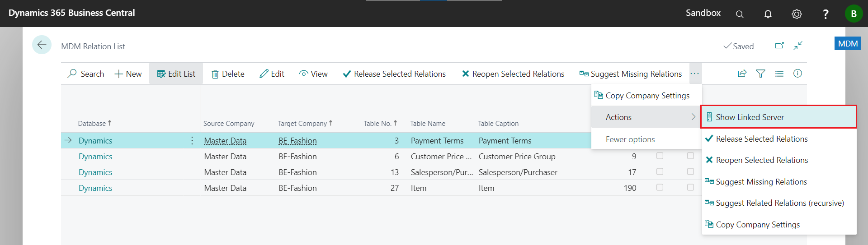The image size is (868, 245).
Task: Open the Dynamics link in the Item row
Action: click(x=95, y=188)
